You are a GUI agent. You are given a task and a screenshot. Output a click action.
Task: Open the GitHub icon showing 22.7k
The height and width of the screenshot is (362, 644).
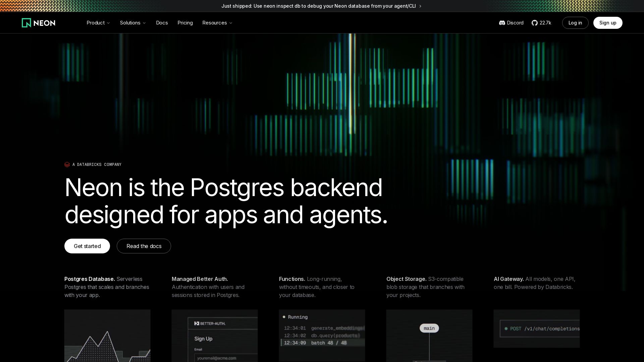pos(535,23)
